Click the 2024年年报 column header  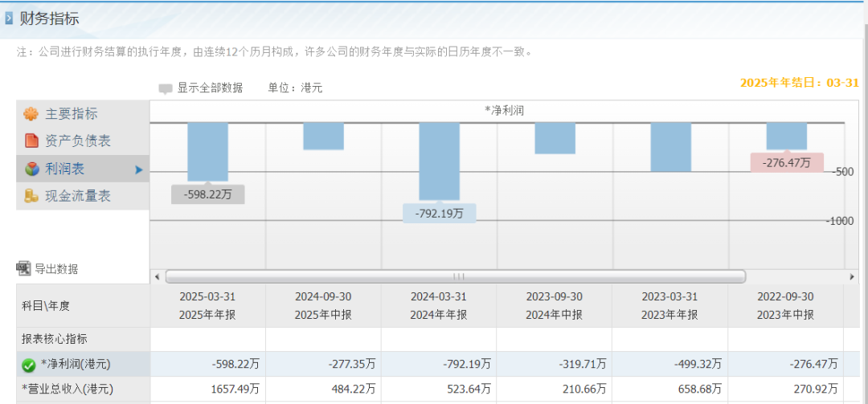click(439, 305)
